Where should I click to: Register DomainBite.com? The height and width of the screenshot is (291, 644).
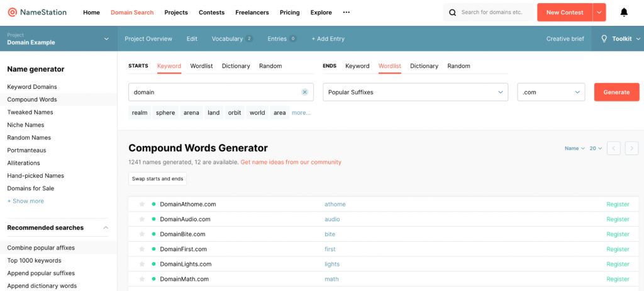click(x=618, y=234)
